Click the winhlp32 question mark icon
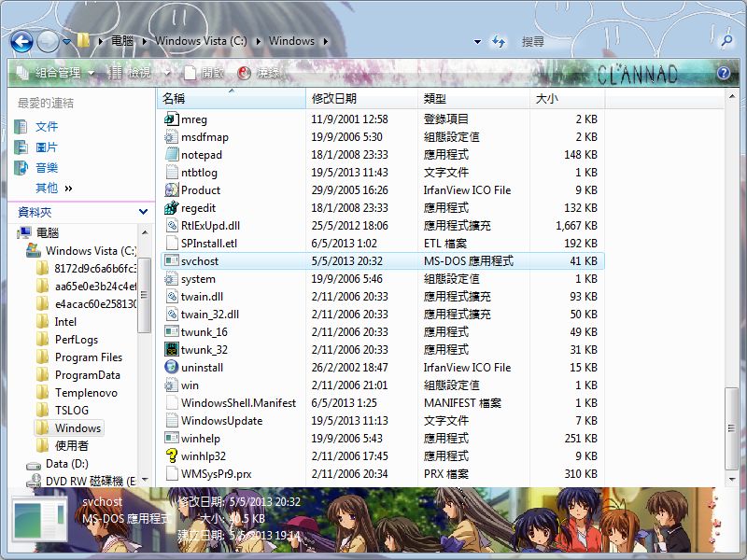This screenshot has height=560, width=747. point(171,456)
